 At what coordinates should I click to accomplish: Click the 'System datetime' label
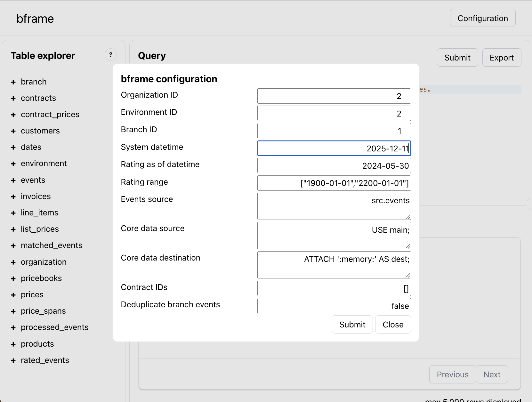(x=152, y=147)
